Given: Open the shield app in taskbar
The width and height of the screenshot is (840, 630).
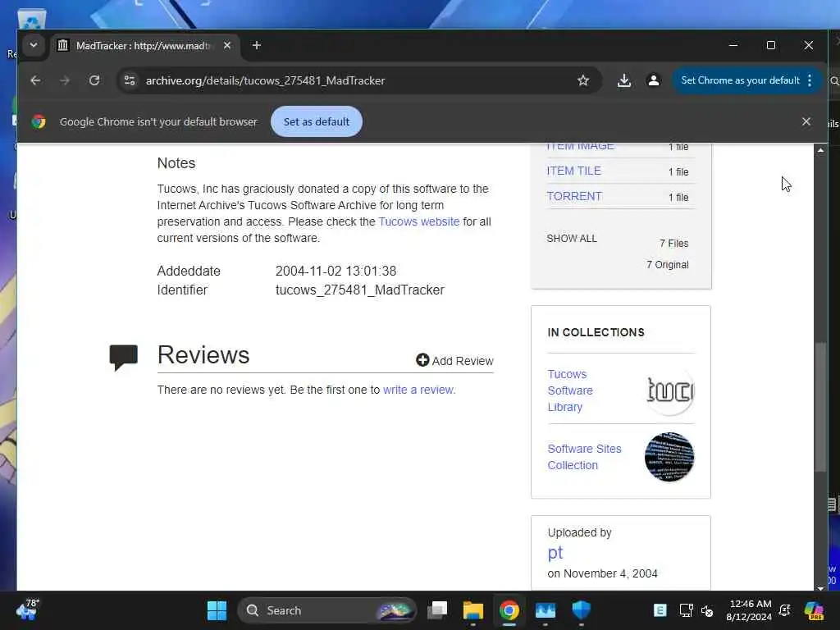Looking at the screenshot, I should pos(582,610).
